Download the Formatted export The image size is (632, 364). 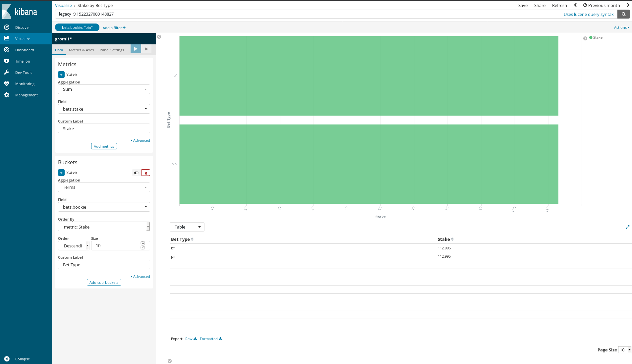coord(211,338)
